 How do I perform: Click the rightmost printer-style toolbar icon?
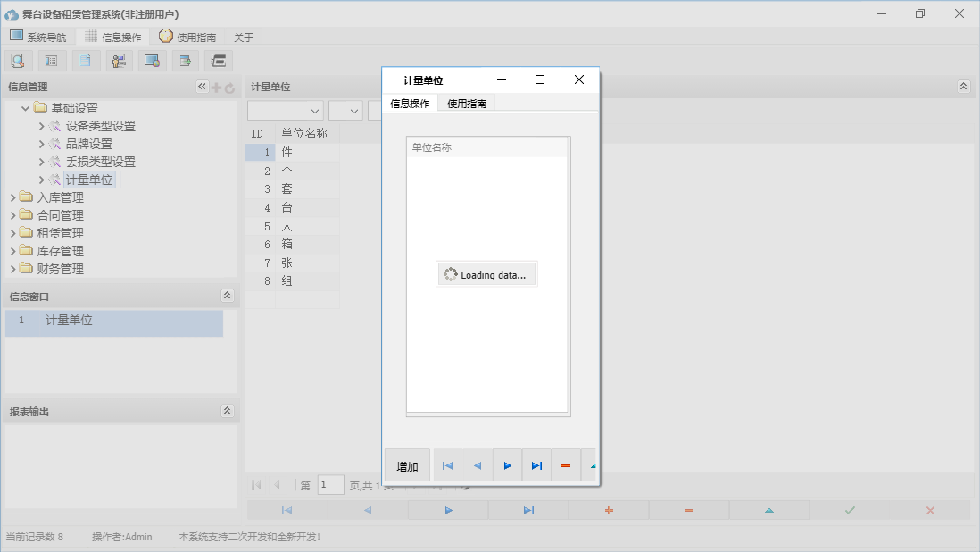point(219,60)
